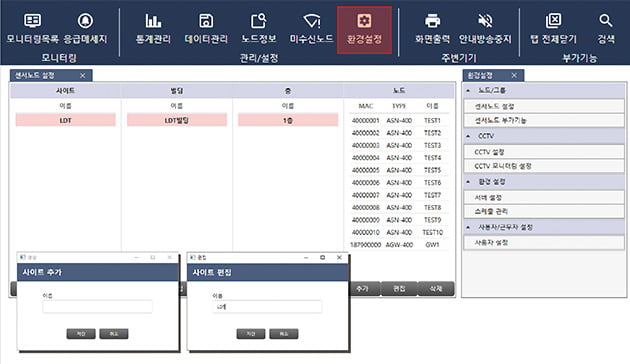
Task: Click the MAC sub-header in 노드
Action: [366, 106]
